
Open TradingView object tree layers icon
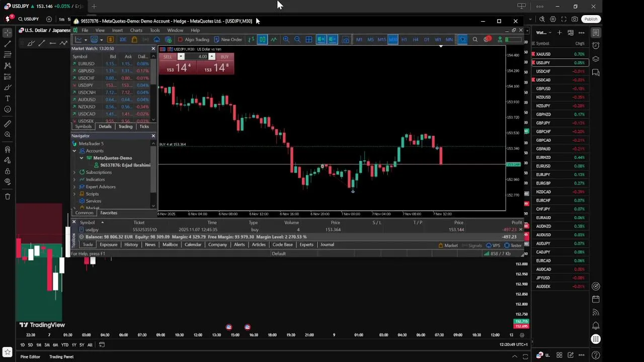click(x=596, y=59)
